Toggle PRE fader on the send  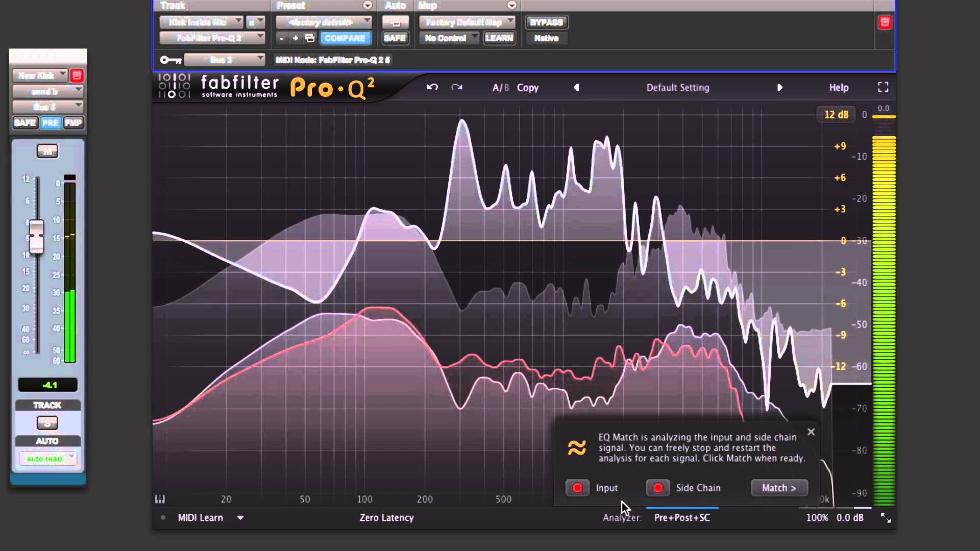(x=51, y=123)
